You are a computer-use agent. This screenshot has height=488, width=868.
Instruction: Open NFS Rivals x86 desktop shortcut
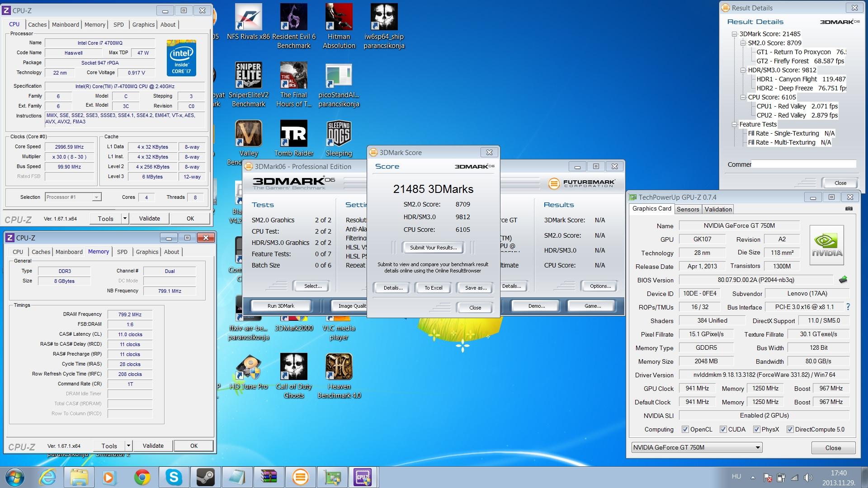248,22
